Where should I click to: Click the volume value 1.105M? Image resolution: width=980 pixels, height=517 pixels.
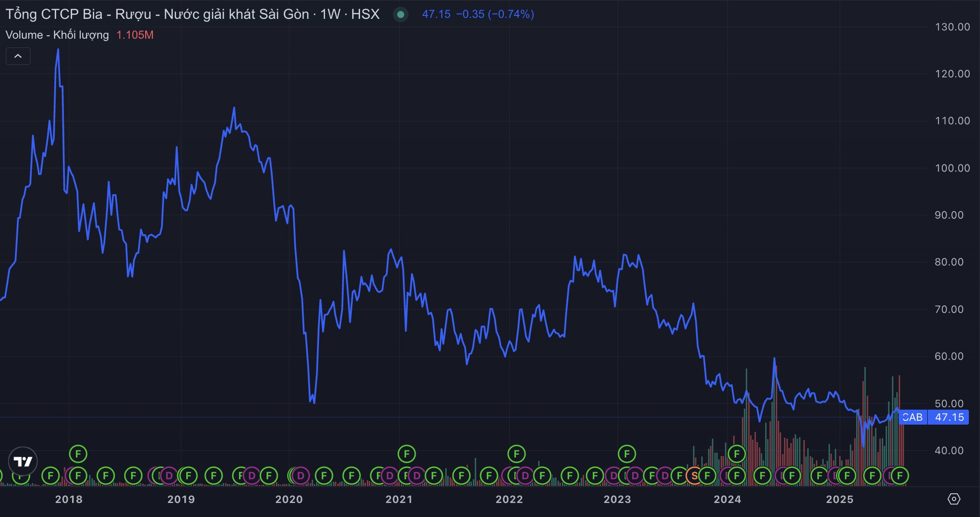135,35
